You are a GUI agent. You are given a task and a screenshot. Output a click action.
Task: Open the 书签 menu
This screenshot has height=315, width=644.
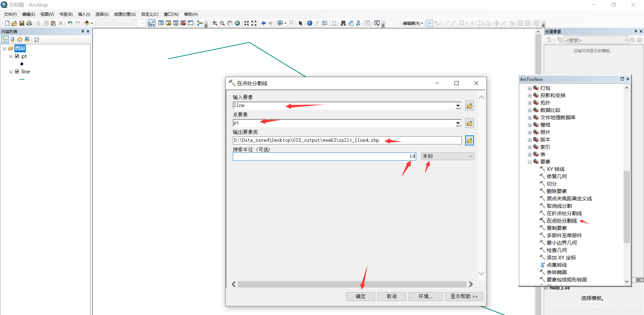tap(66, 14)
